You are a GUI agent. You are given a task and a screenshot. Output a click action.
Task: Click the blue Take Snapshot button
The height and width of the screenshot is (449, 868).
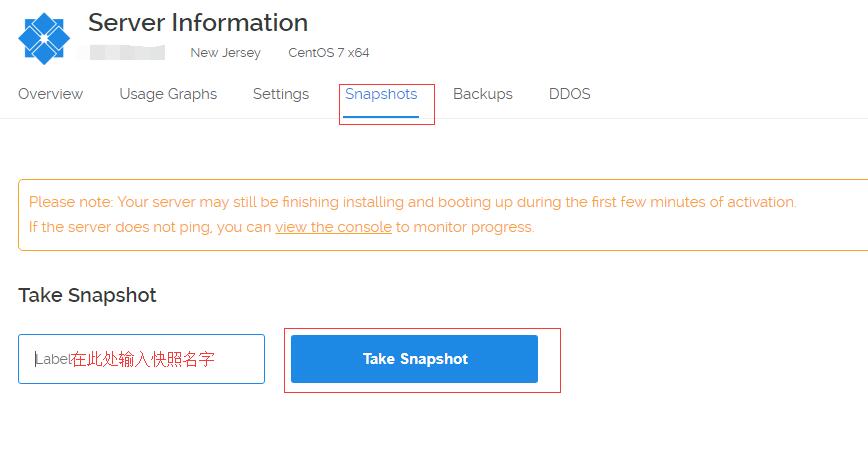click(x=414, y=359)
